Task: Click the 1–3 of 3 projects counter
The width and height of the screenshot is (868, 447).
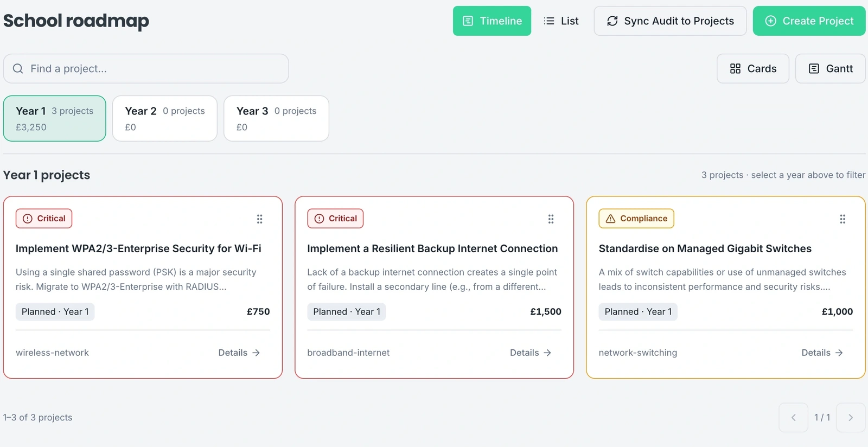Action: click(37, 418)
